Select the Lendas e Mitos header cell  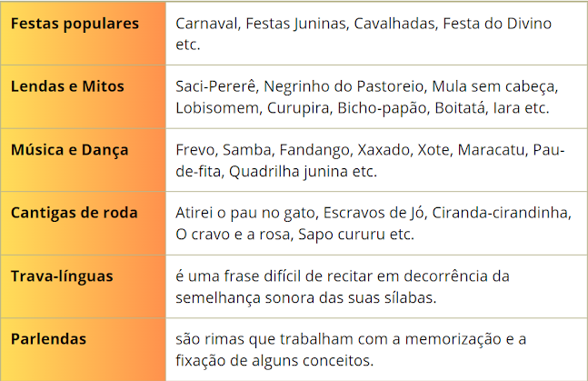point(84,97)
